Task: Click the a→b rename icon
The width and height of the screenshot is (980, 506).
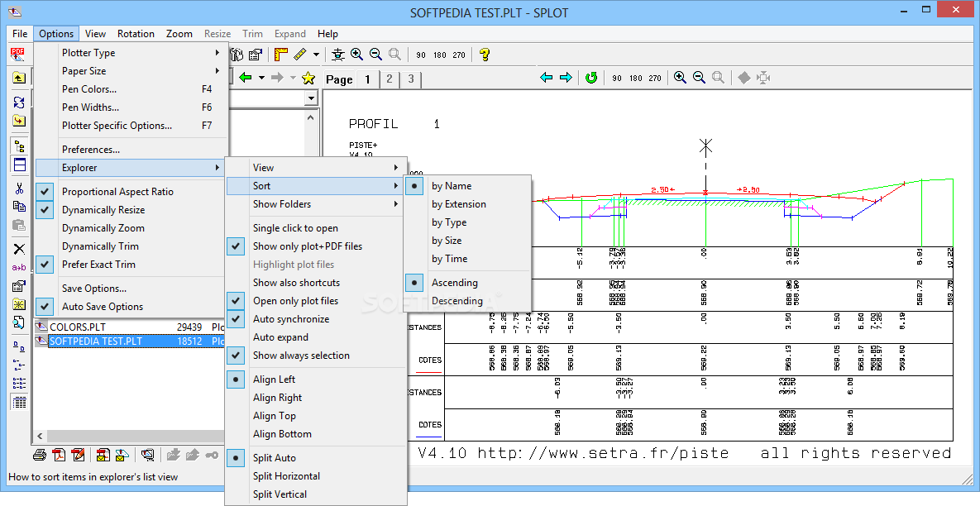Action: (19, 267)
